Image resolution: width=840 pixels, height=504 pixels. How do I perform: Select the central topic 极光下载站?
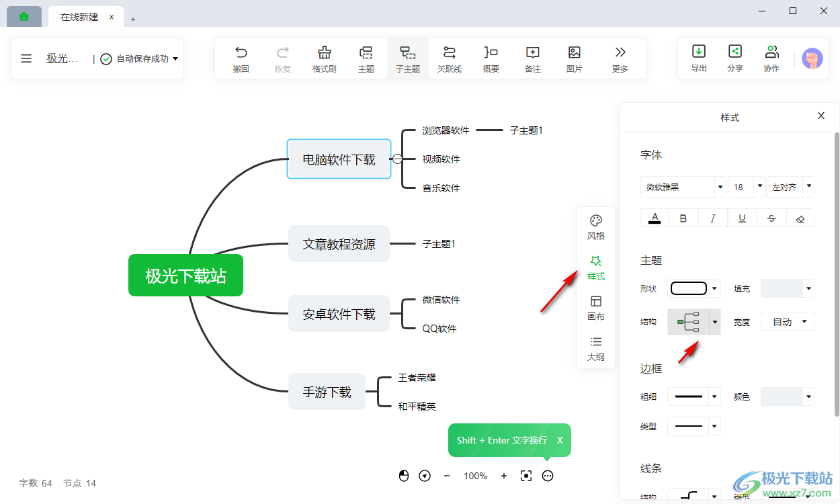pyautogui.click(x=185, y=276)
